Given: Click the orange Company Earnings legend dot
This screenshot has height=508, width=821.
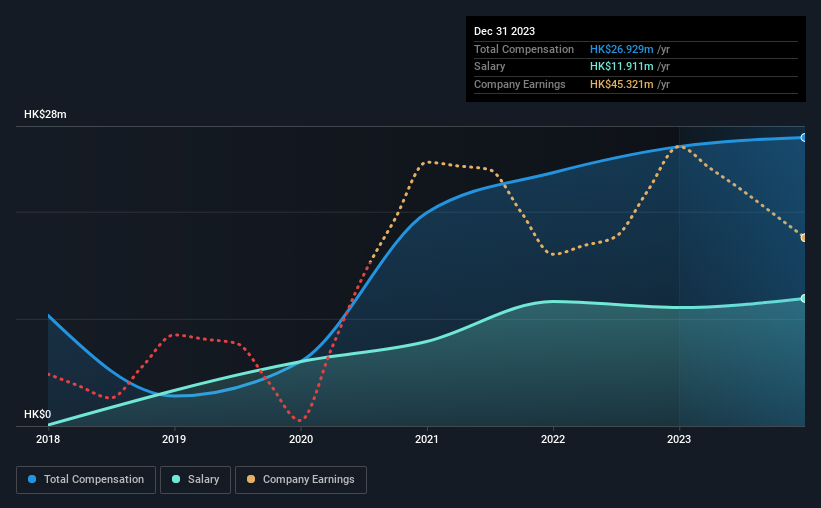Looking at the screenshot, I should coord(251,479).
